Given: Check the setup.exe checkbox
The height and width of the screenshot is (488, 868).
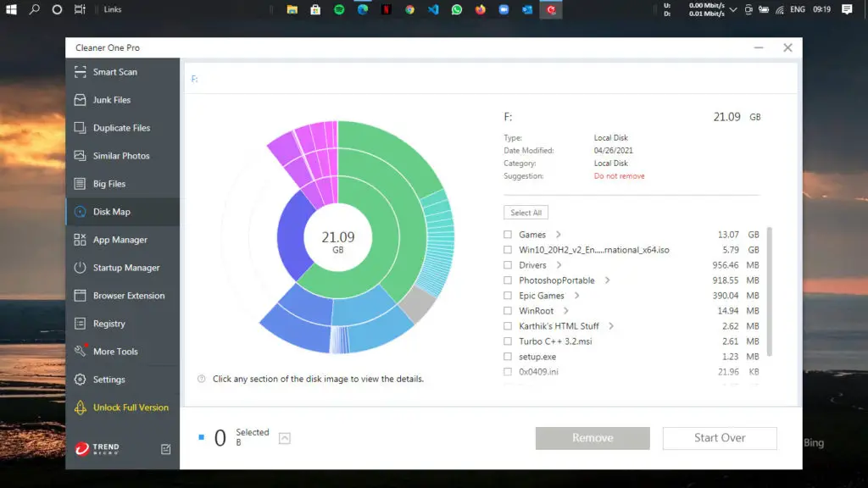Looking at the screenshot, I should [508, 357].
